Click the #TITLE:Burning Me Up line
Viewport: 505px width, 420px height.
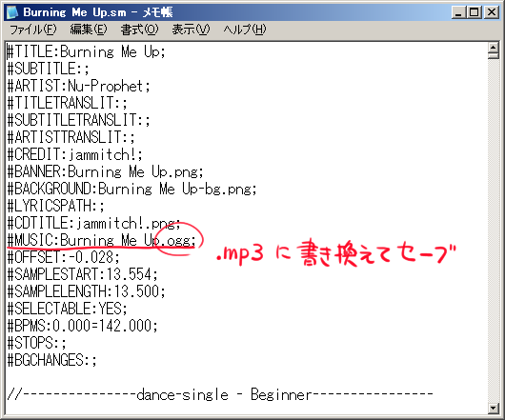[87, 51]
